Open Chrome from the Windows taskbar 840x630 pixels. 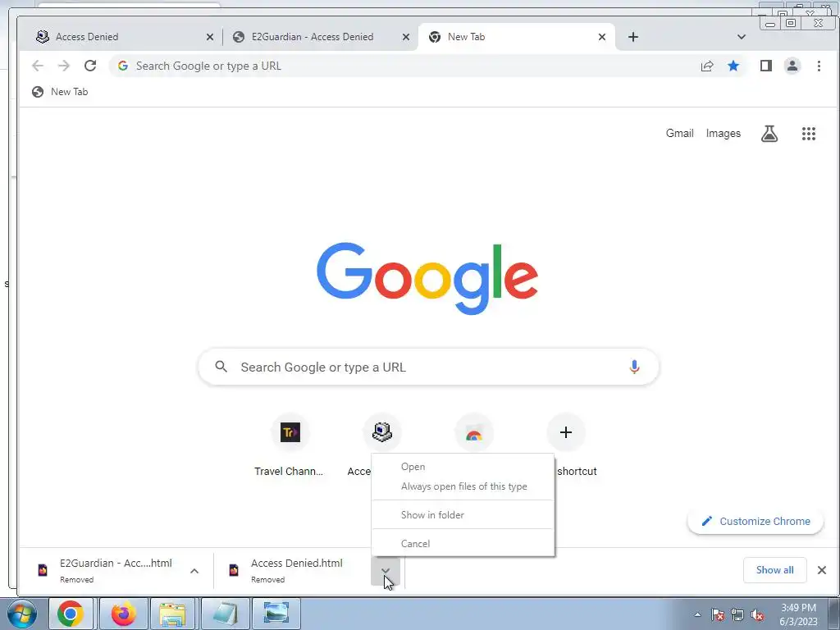coord(71,614)
